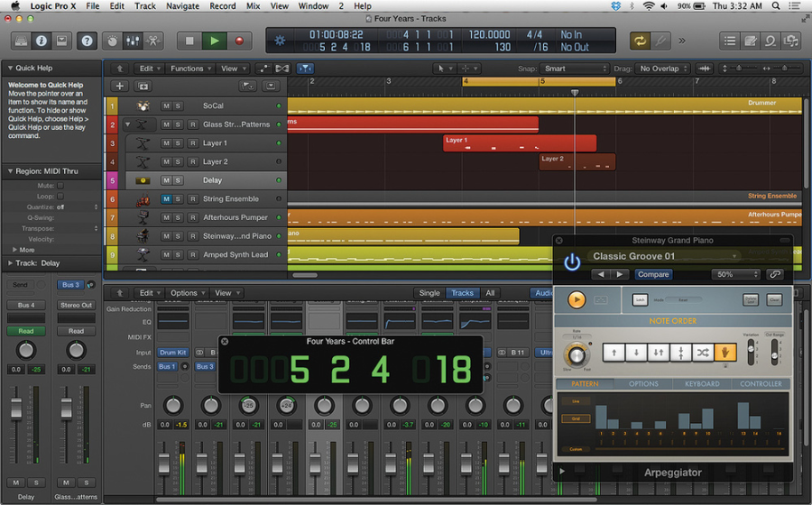Viewport: 812px width, 505px height.
Task: Click the Oct Range slider in Arpeggiator
Action: tap(775, 352)
